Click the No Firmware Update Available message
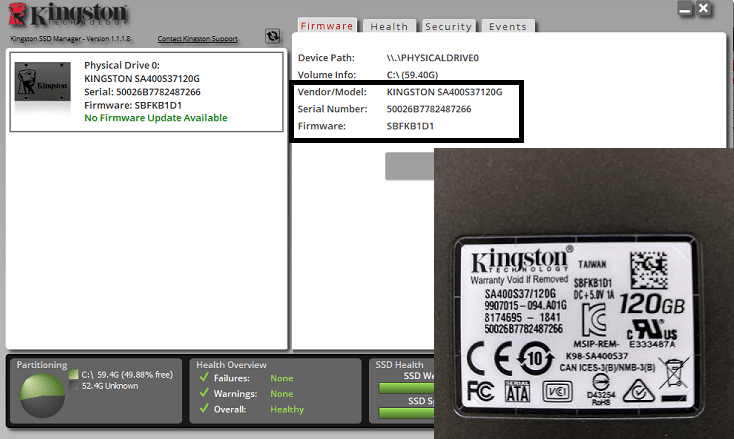Viewport: 734px width, 439px height. pyautogui.click(x=156, y=118)
